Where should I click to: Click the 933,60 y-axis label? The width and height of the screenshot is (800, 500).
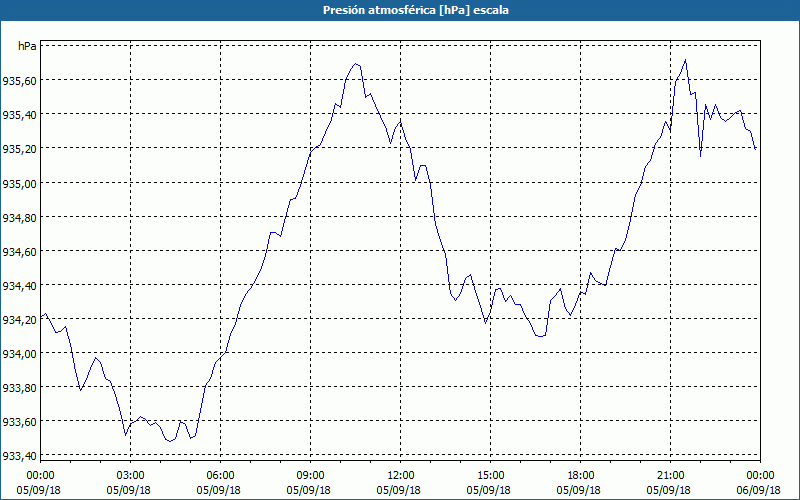tap(19, 421)
